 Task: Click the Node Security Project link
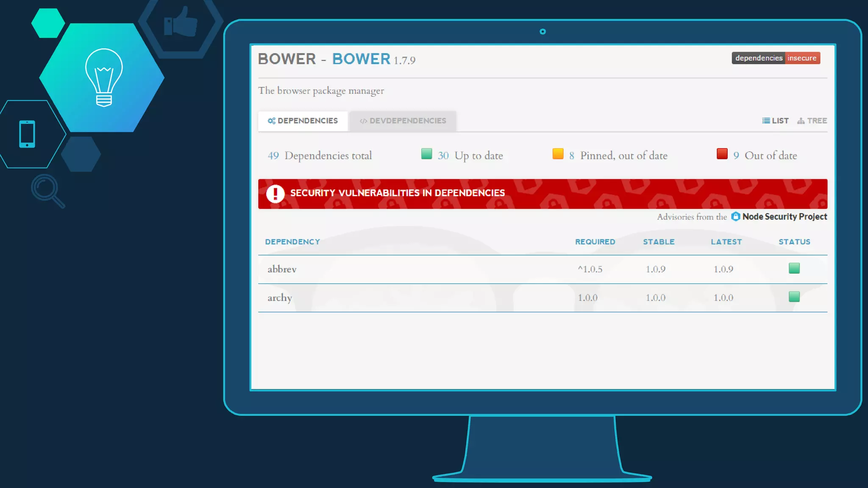[785, 216]
